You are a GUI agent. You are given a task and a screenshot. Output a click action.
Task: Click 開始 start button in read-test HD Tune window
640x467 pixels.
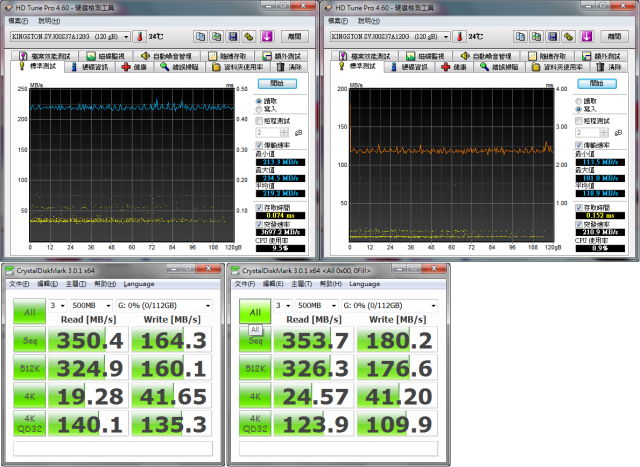tap(277, 83)
